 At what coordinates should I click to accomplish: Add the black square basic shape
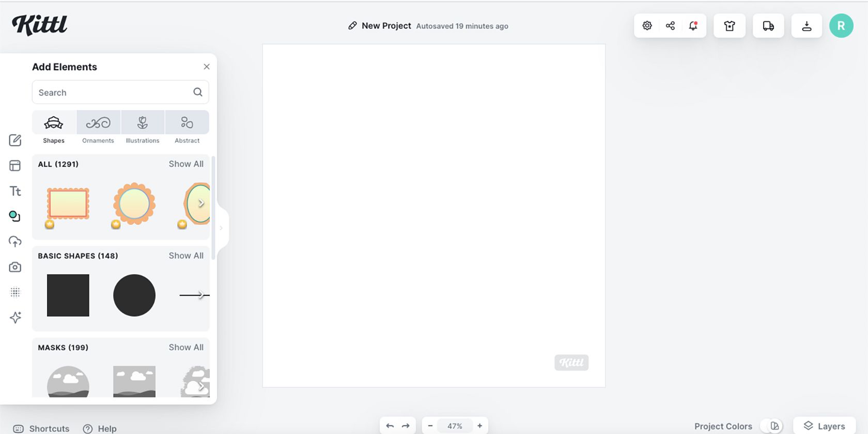pyautogui.click(x=68, y=295)
